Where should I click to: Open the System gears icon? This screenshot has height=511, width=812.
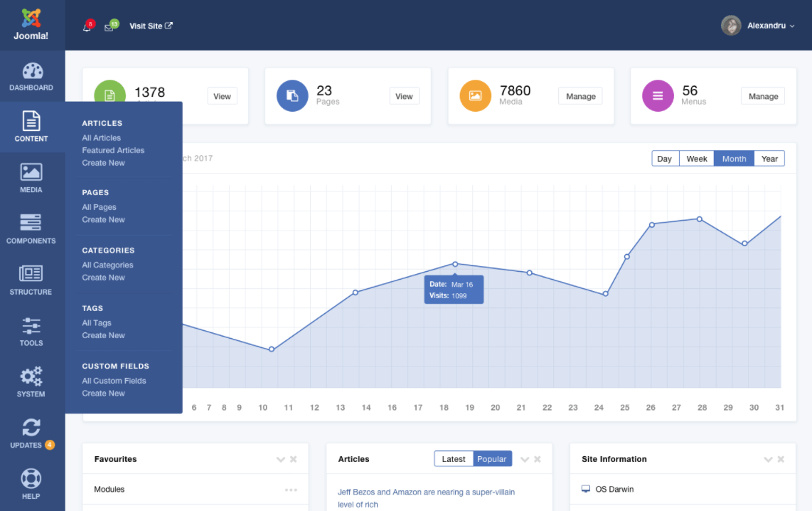tap(31, 376)
